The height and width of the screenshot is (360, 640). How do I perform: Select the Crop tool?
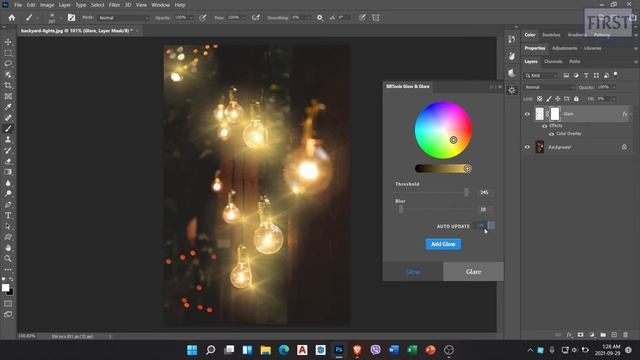(8, 85)
